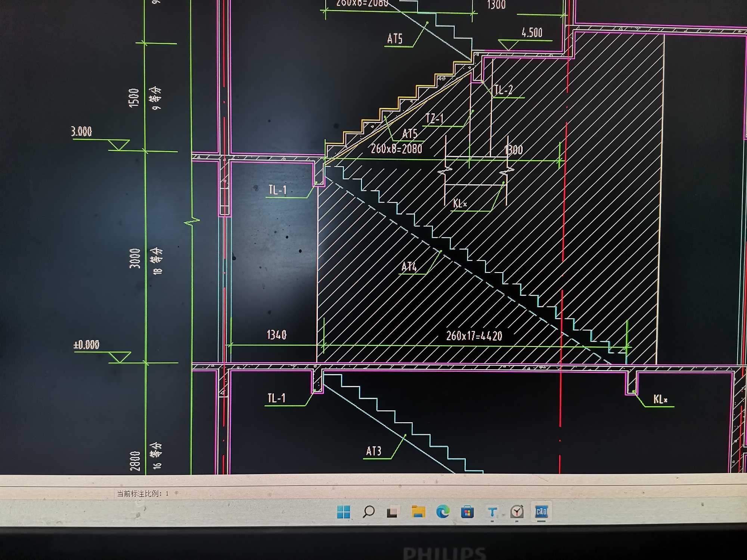Click the ±0.000 elevation marker
The image size is (747, 560).
(87, 345)
